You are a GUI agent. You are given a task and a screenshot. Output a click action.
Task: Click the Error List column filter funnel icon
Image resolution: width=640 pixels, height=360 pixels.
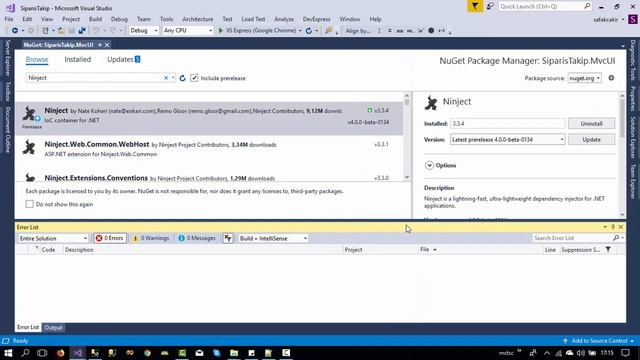point(608,249)
